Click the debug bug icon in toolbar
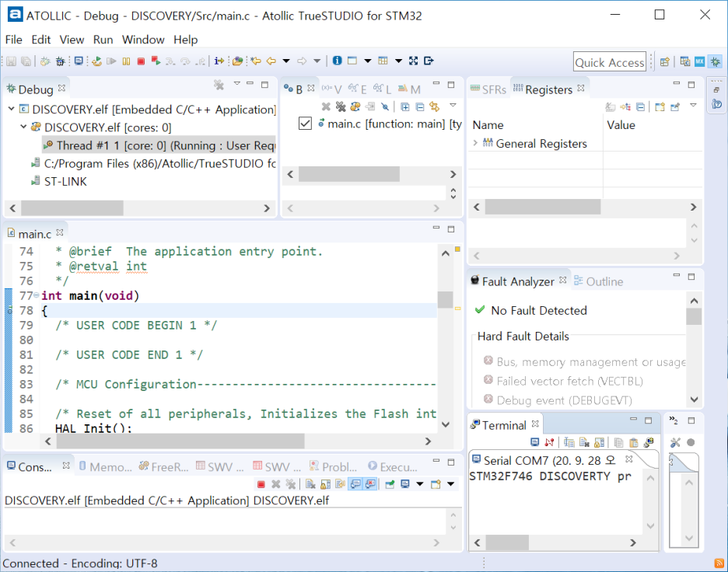This screenshot has height=572, width=728. [x=61, y=61]
